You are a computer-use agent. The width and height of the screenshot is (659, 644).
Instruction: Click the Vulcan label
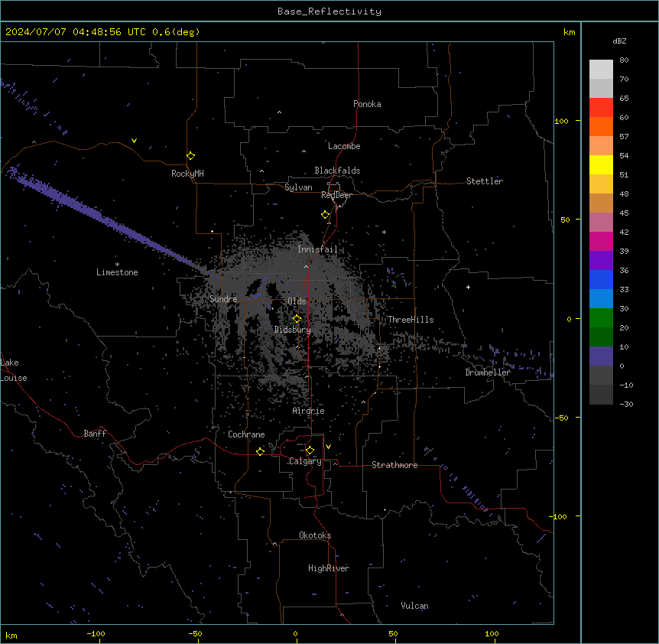pyautogui.click(x=414, y=606)
